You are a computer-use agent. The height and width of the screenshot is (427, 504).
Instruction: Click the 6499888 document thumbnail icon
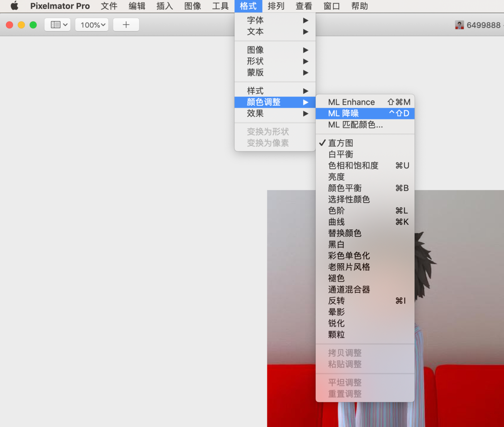tap(459, 25)
